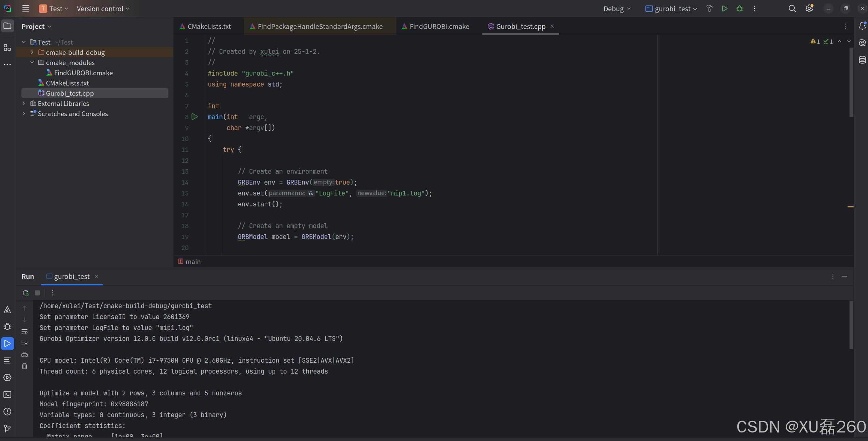Open the Debug build profile dropdown
The image size is (868, 441).
click(x=617, y=9)
